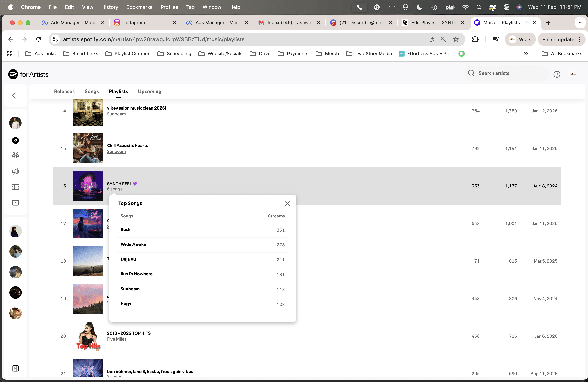Open the Bookmarks menu in menu bar
The image size is (588, 382).
[139, 7]
